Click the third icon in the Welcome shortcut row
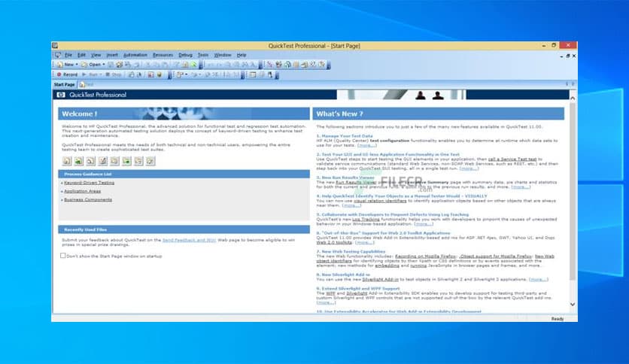Image resolution: width=629 pixels, height=364 pixels. pyautogui.click(x=90, y=161)
